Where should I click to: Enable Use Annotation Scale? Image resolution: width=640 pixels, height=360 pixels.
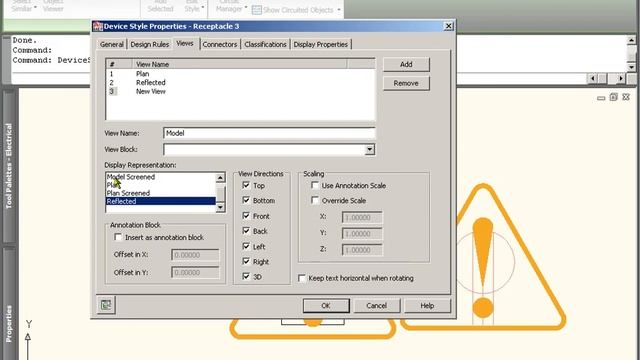(x=315, y=185)
